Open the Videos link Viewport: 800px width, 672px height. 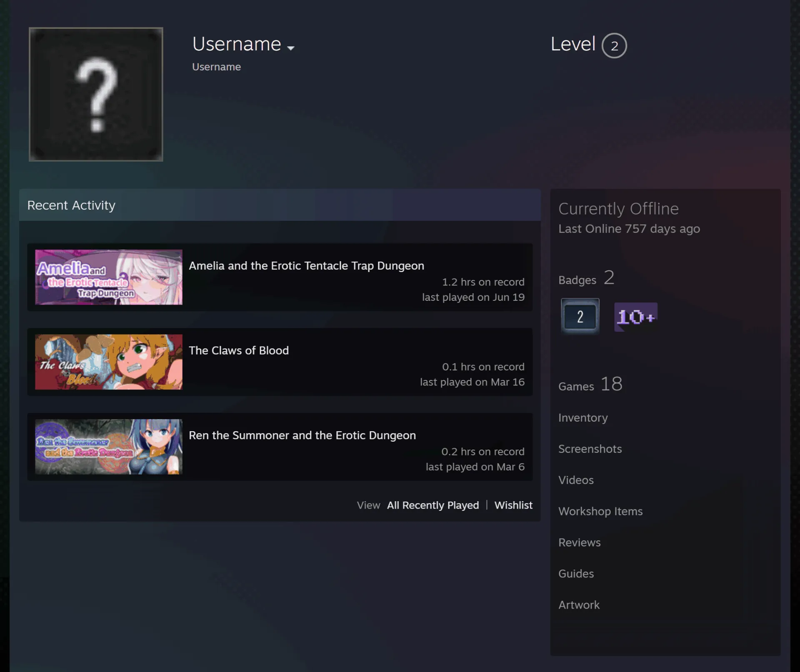pos(576,480)
